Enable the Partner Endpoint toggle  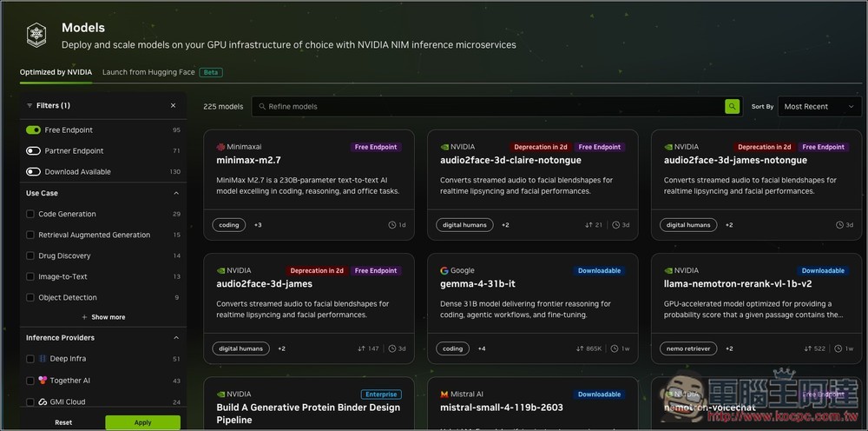(33, 150)
